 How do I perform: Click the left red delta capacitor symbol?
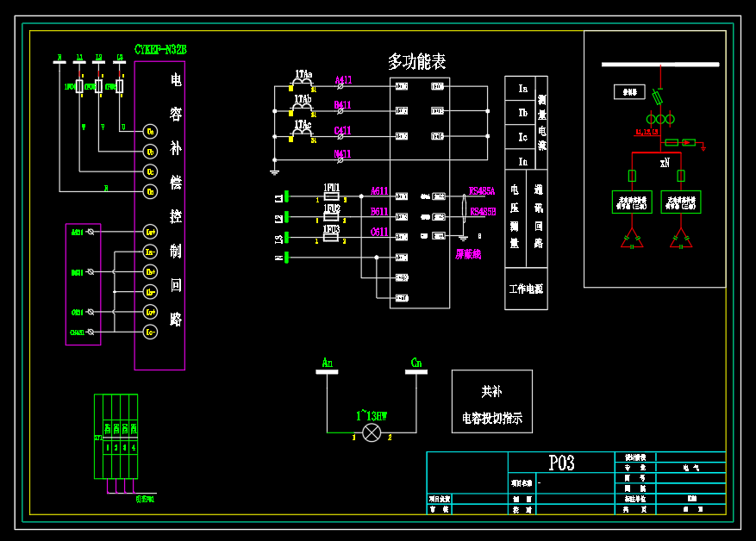(632, 239)
